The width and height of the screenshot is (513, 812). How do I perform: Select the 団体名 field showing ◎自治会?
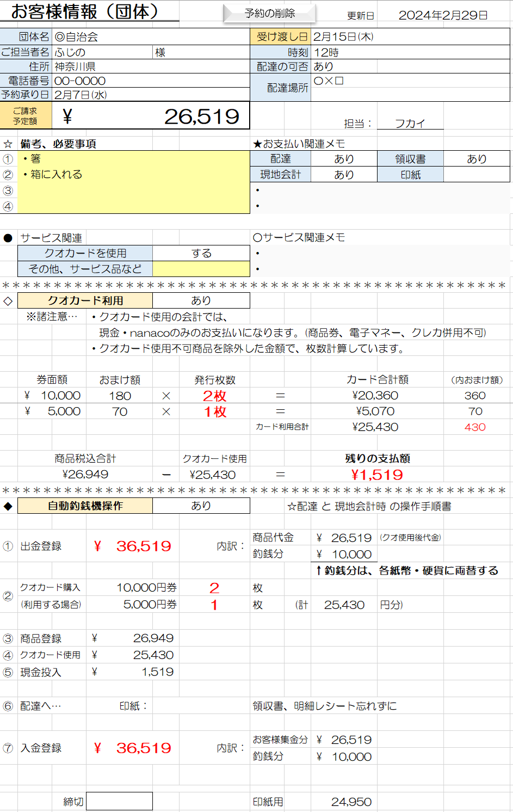click(150, 37)
